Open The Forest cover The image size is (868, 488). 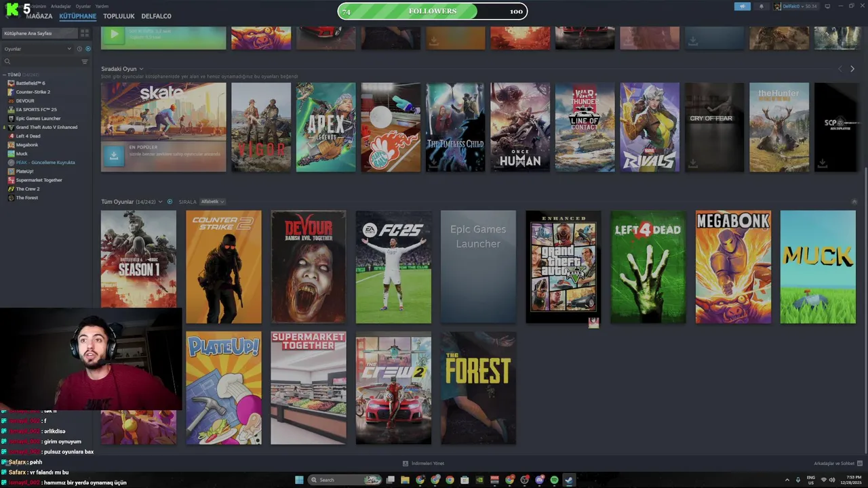[x=478, y=388]
